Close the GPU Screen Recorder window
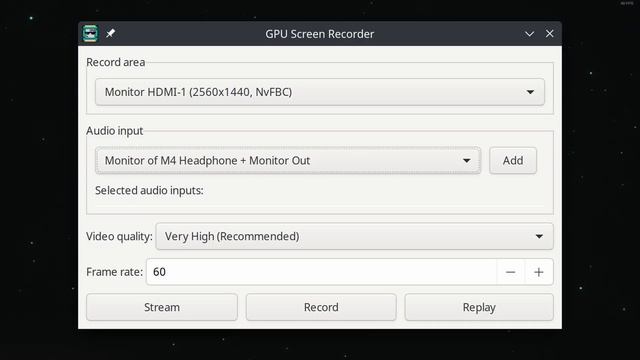Screen dimensions: 640x360 549,33
